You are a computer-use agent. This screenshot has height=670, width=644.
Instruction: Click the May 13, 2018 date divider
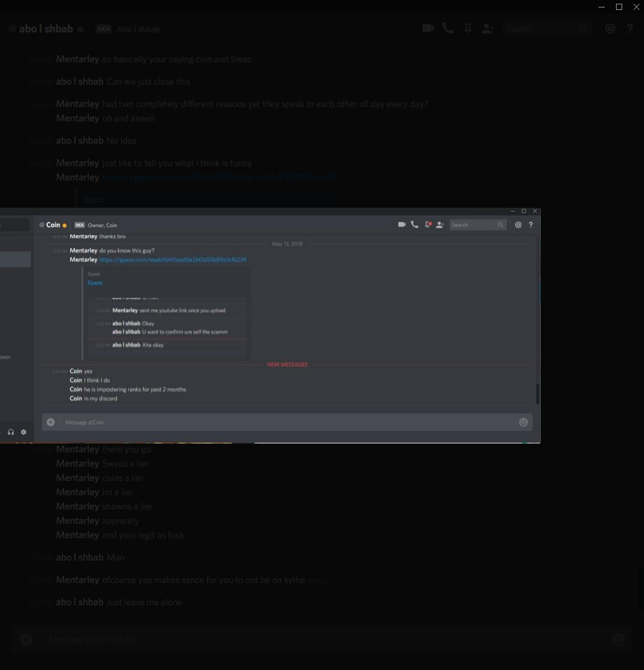(x=287, y=244)
